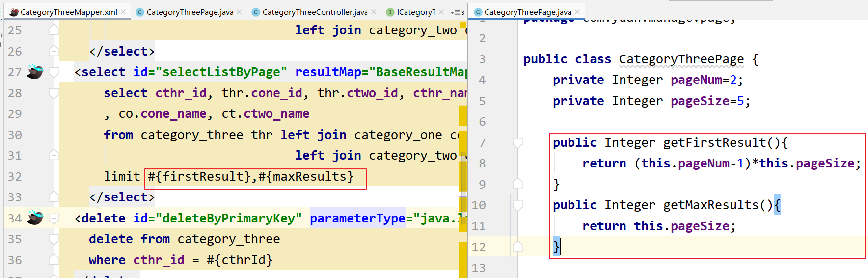868x278 pixels.
Task: Toggle the fold marker at XML line 36
Action: coord(54,260)
